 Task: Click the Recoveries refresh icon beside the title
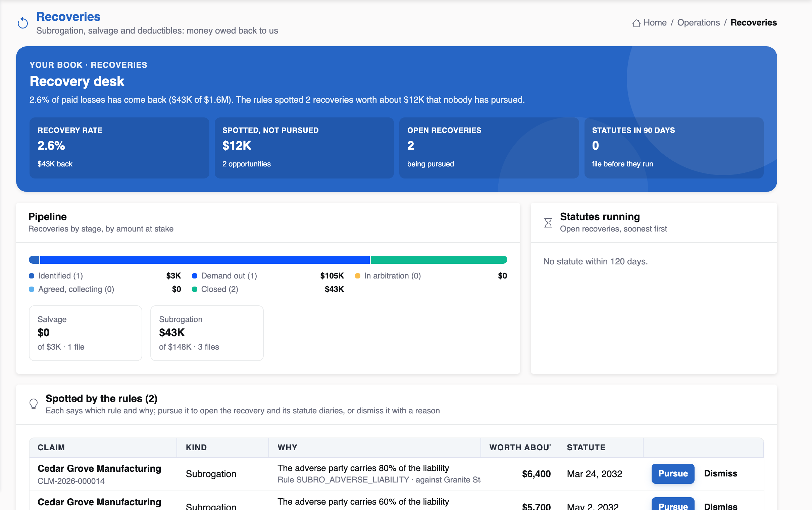(22, 23)
